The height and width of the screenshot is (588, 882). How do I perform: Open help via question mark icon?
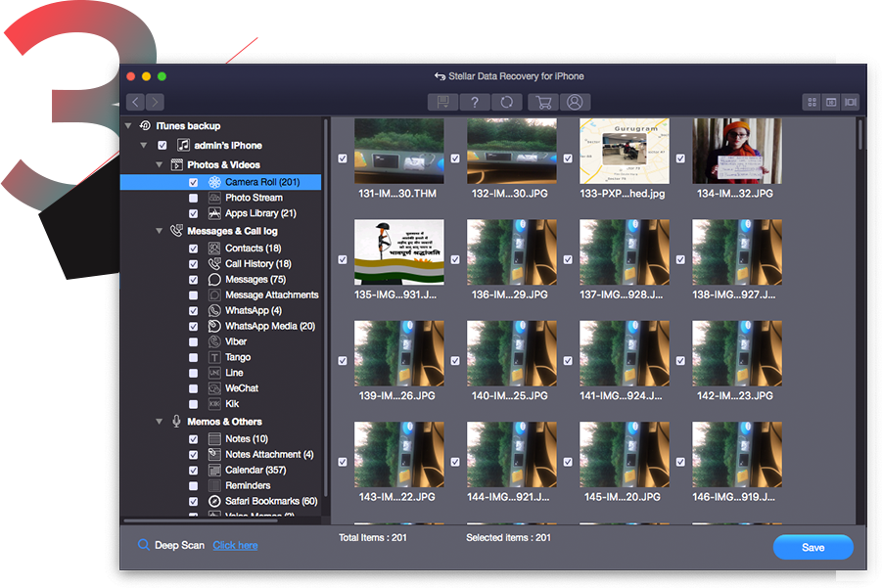475,102
